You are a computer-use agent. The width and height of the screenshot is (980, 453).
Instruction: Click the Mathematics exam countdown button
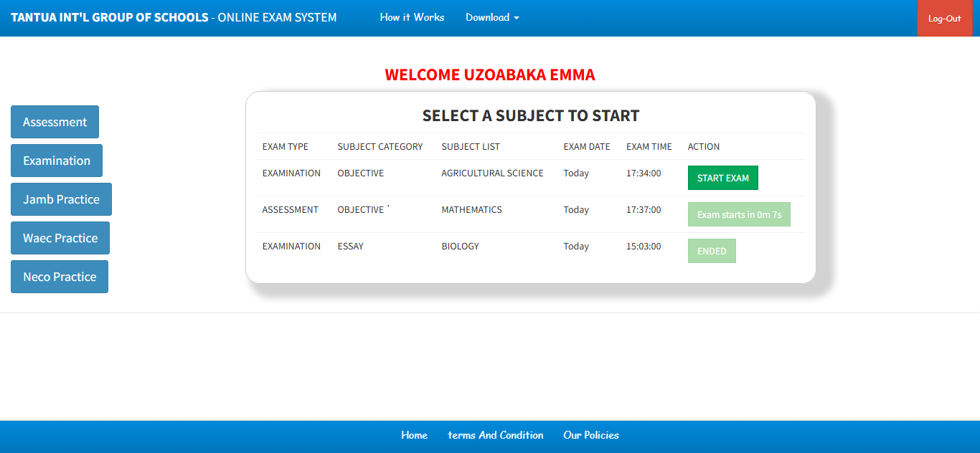tap(739, 214)
